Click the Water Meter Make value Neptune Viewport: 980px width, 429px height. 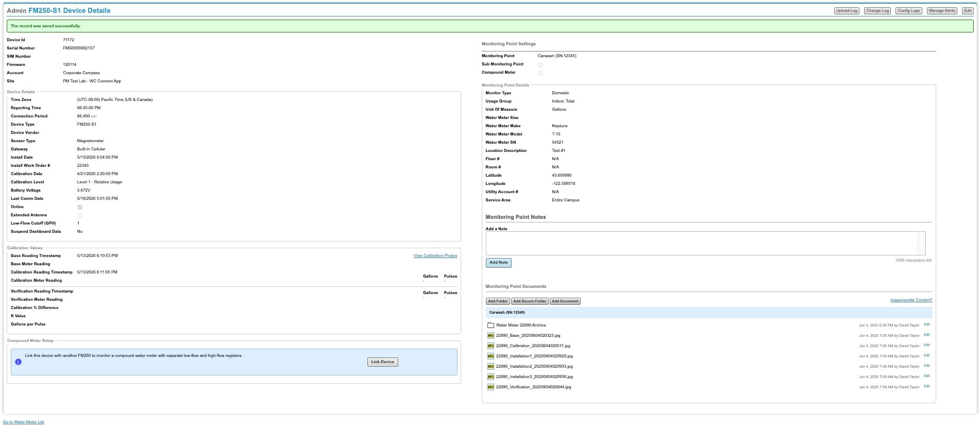[x=560, y=126]
